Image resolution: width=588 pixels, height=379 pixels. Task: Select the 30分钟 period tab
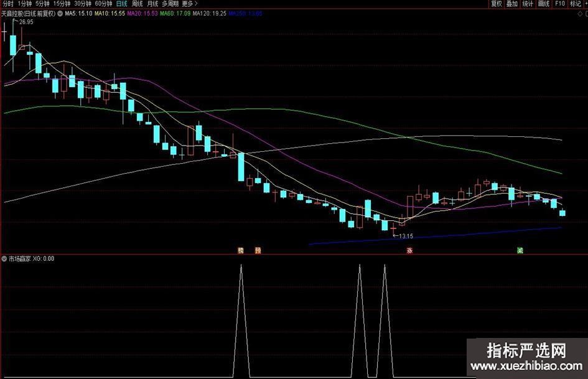[x=83, y=4]
